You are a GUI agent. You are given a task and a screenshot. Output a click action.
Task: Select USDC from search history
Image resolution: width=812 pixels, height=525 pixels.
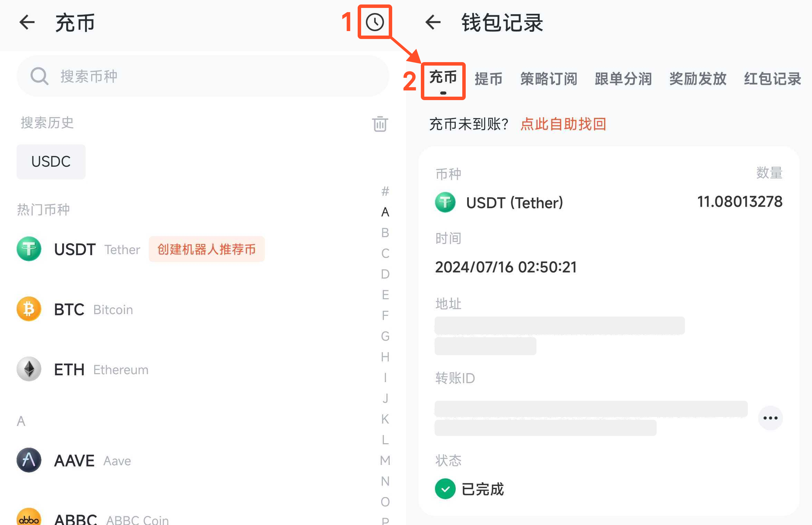(51, 162)
